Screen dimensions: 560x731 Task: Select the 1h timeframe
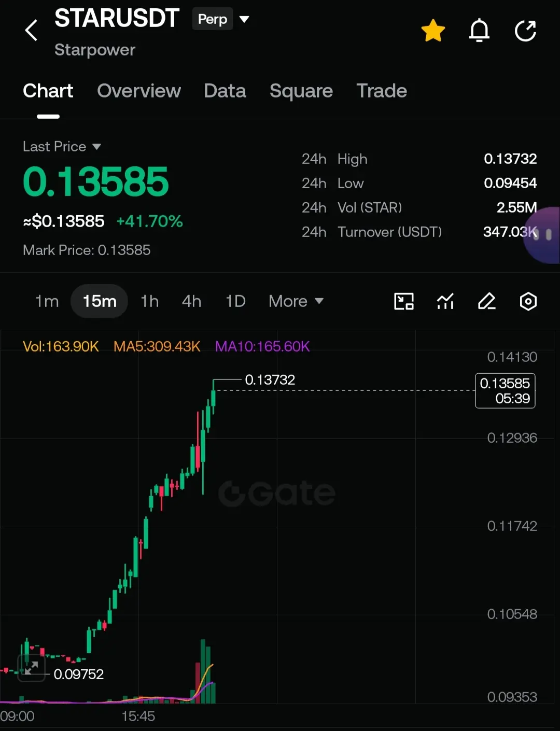coord(150,301)
